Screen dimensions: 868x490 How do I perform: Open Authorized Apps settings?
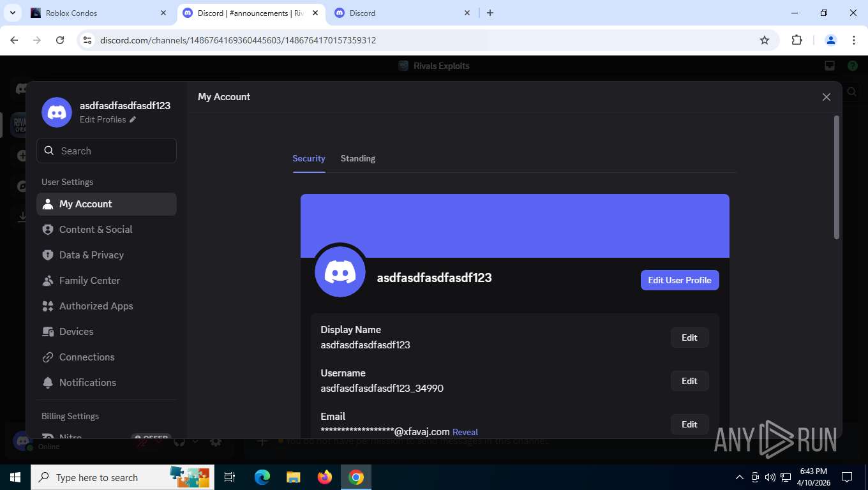point(107,306)
